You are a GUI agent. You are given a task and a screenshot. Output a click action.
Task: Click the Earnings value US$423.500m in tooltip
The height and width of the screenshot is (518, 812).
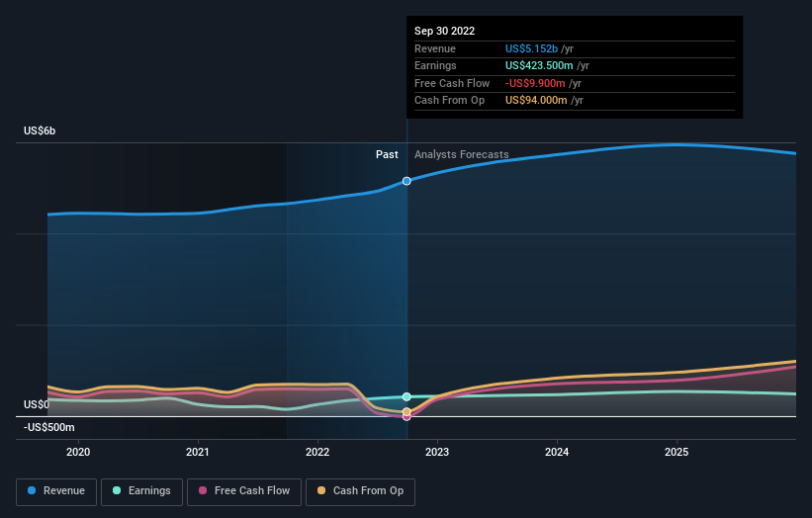pos(539,65)
